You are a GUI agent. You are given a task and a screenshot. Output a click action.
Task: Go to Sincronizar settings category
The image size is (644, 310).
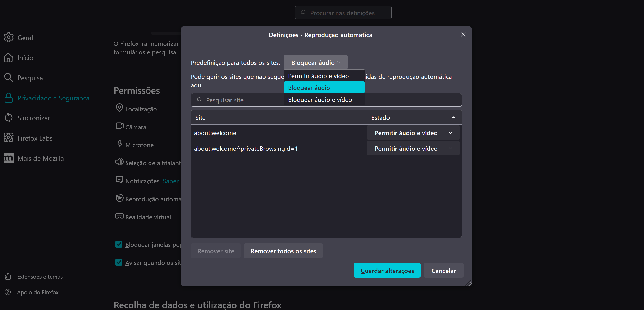point(34,118)
